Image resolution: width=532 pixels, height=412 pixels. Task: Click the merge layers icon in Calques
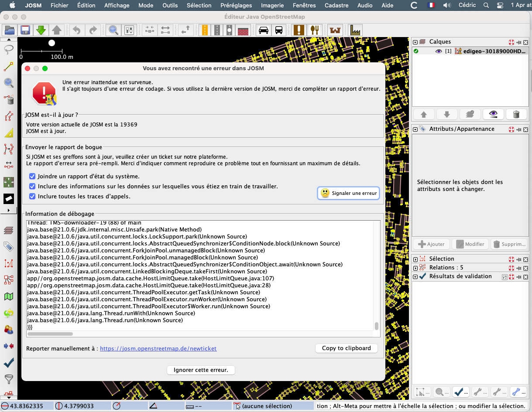pyautogui.click(x=470, y=114)
